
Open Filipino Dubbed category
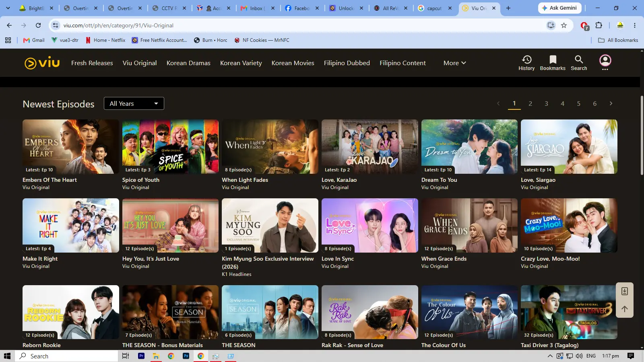click(x=347, y=63)
